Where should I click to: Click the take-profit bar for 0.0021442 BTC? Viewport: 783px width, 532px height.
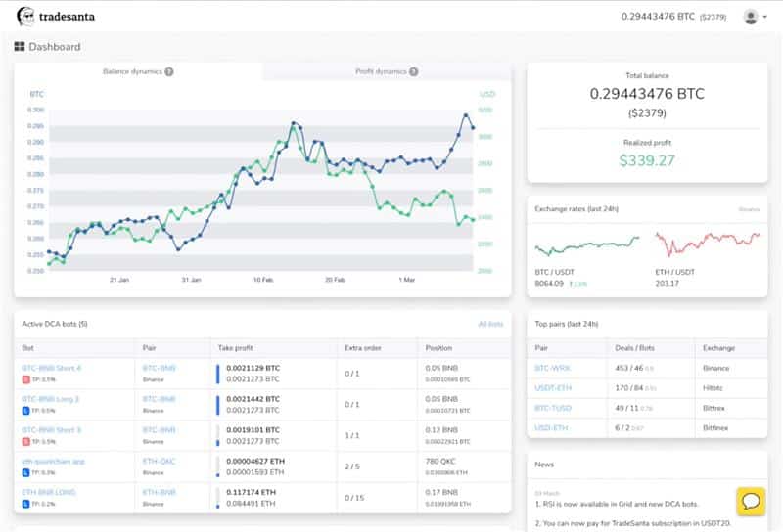coord(217,405)
